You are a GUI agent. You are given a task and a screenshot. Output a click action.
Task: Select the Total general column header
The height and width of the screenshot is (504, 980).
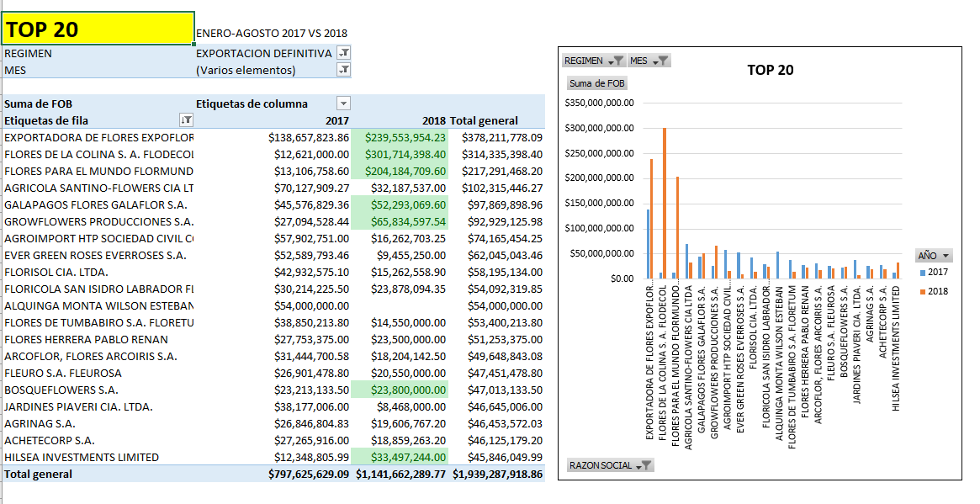click(484, 120)
